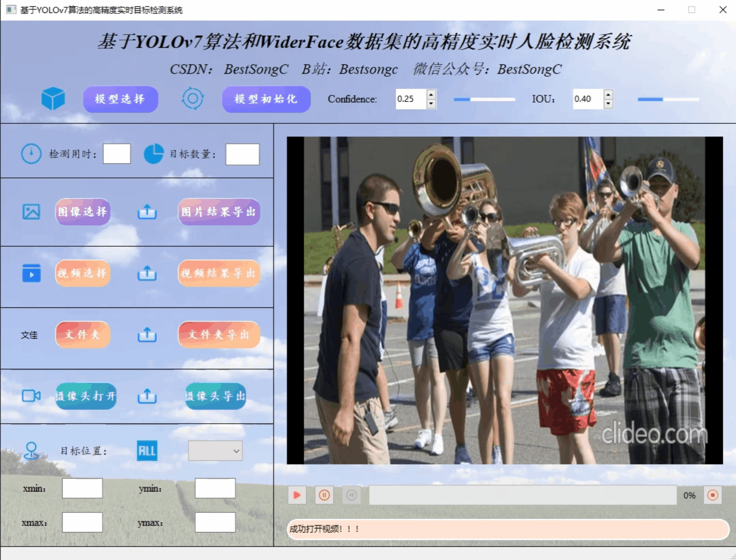The image size is (736, 560).
Task: Minimize the application window
Action: 661,10
